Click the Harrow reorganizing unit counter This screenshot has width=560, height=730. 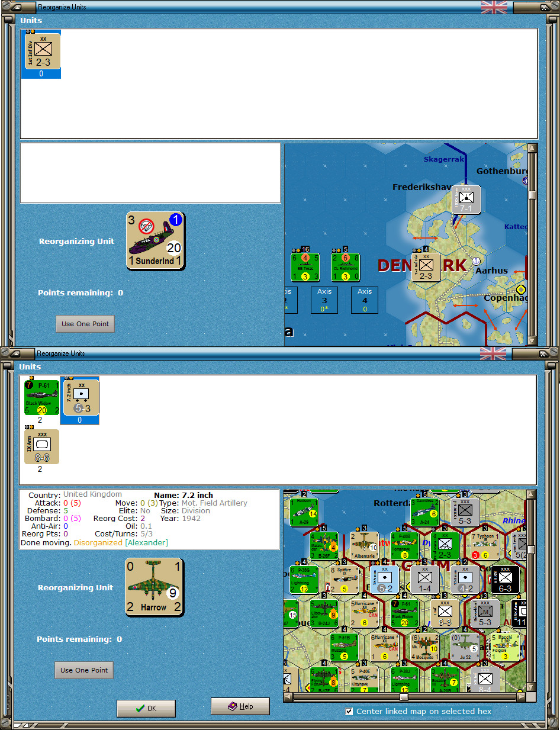tap(154, 586)
